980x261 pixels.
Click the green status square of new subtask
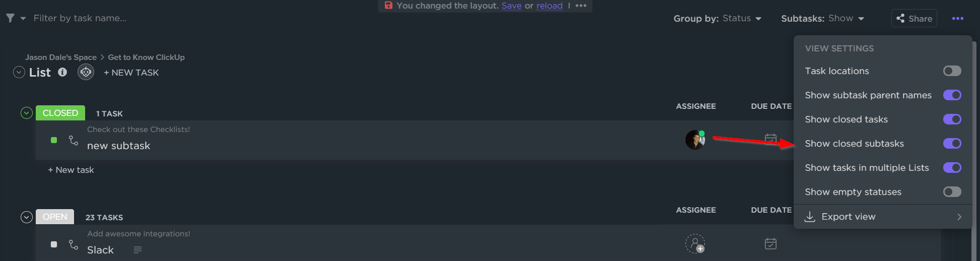[54, 140]
